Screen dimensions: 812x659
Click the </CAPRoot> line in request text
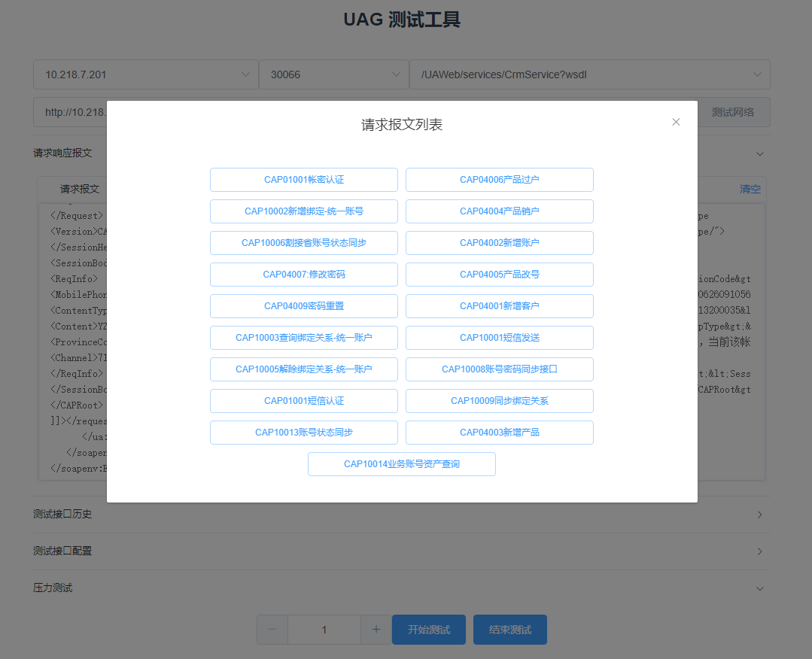click(x=76, y=405)
